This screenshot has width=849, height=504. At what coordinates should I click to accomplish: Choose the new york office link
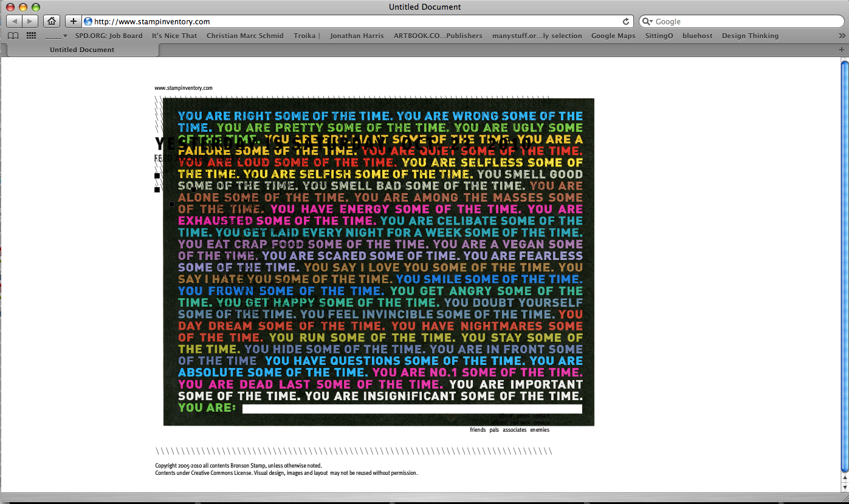(520, 423)
